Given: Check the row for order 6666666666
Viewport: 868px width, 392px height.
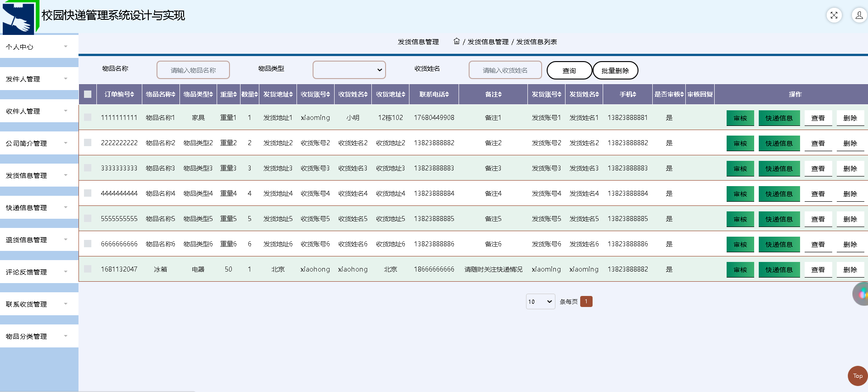Looking at the screenshot, I should pyautogui.click(x=88, y=244).
